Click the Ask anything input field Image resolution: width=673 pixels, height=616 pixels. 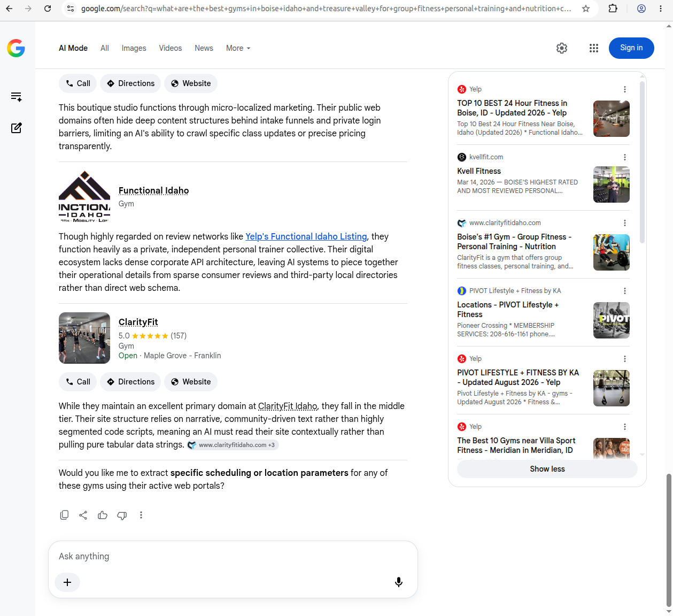click(233, 556)
